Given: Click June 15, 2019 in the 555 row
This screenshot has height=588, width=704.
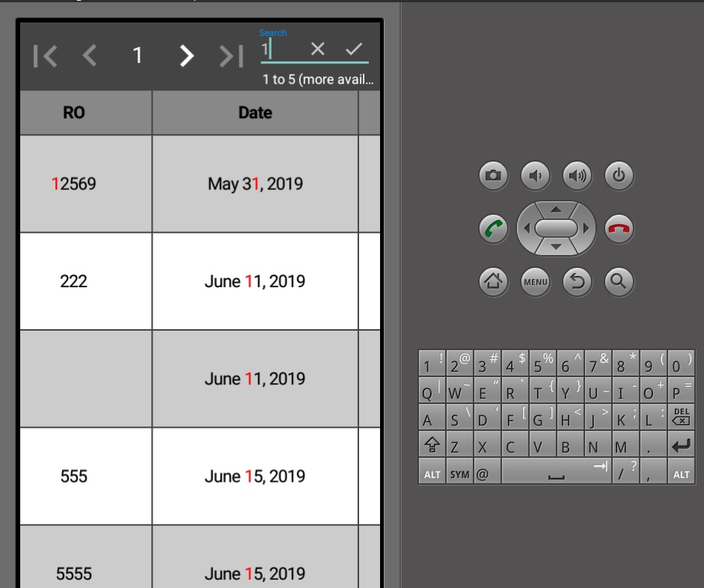Looking at the screenshot, I should pos(255,477).
